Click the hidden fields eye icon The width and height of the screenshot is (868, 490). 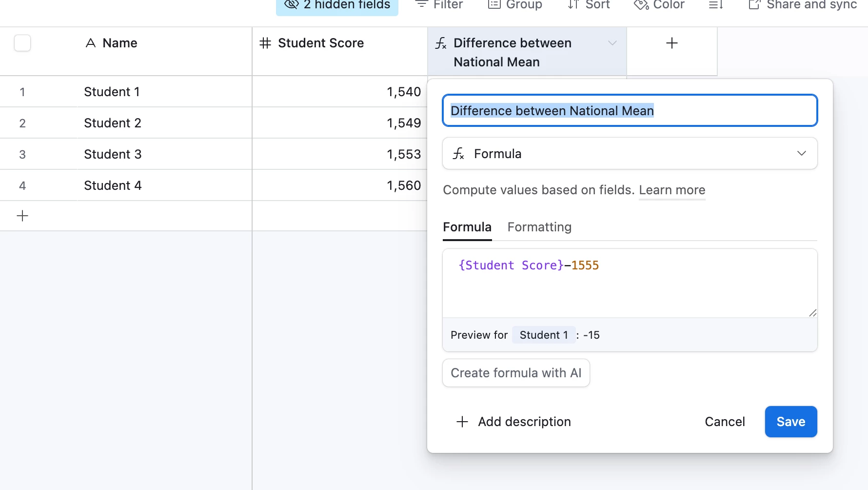292,5
